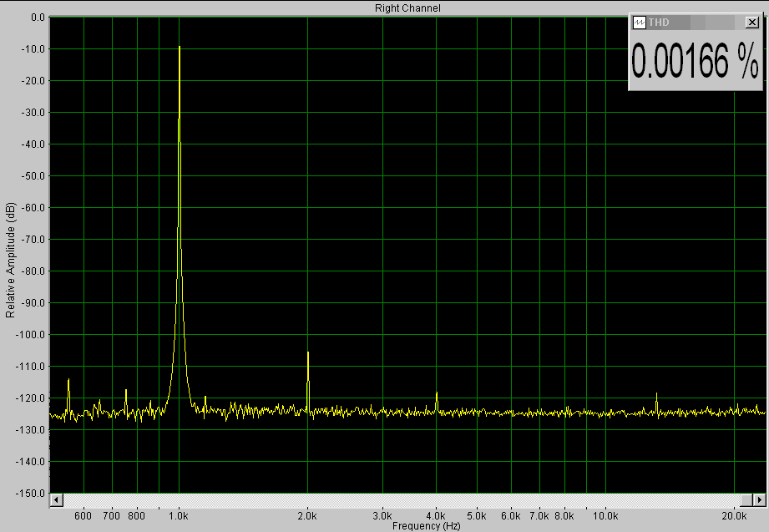Image resolution: width=769 pixels, height=532 pixels.
Task: Click the Frequency (Hz) axis label
Action: tap(426, 526)
